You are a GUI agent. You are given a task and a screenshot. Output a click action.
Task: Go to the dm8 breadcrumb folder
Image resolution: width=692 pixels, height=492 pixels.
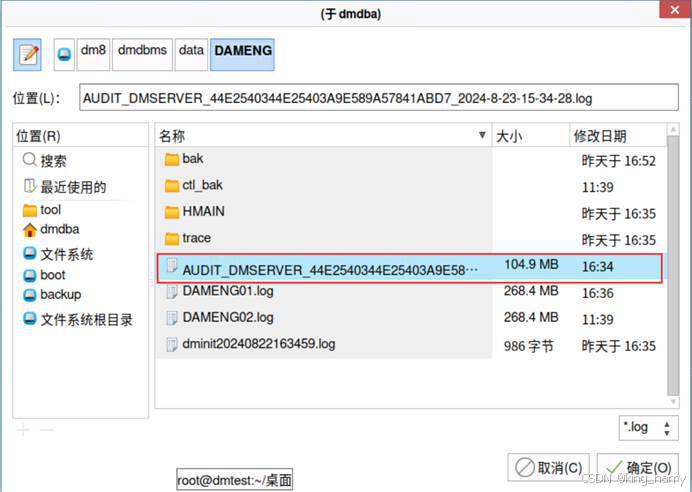pos(93,55)
